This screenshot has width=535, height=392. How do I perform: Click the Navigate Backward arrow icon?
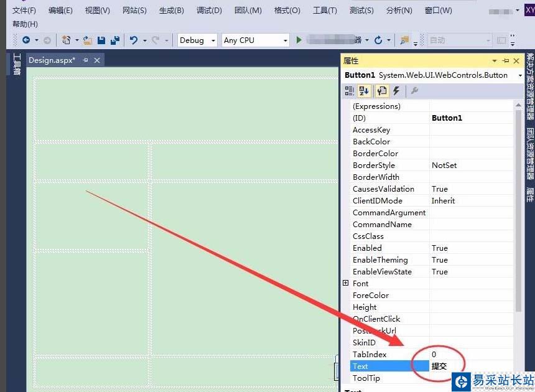pyautogui.click(x=26, y=40)
